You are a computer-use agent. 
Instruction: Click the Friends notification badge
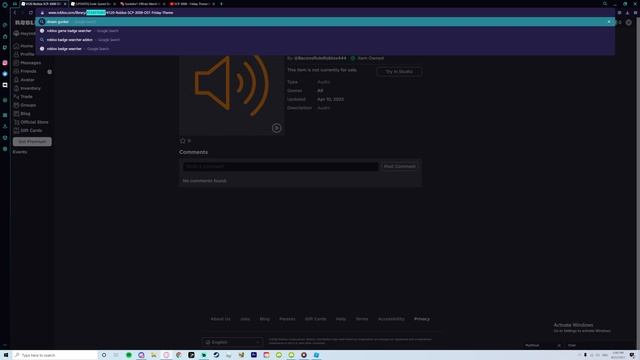tap(49, 72)
